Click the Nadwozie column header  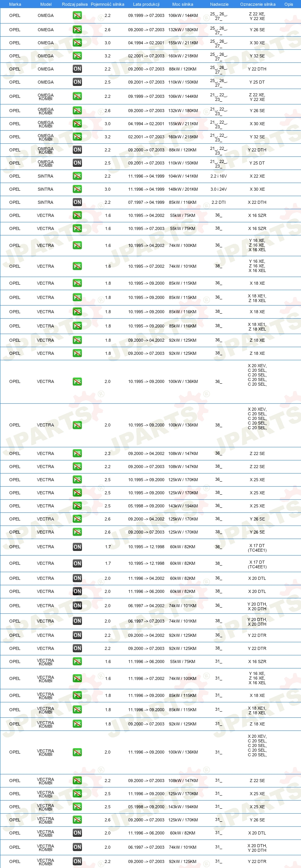tap(219, 4)
